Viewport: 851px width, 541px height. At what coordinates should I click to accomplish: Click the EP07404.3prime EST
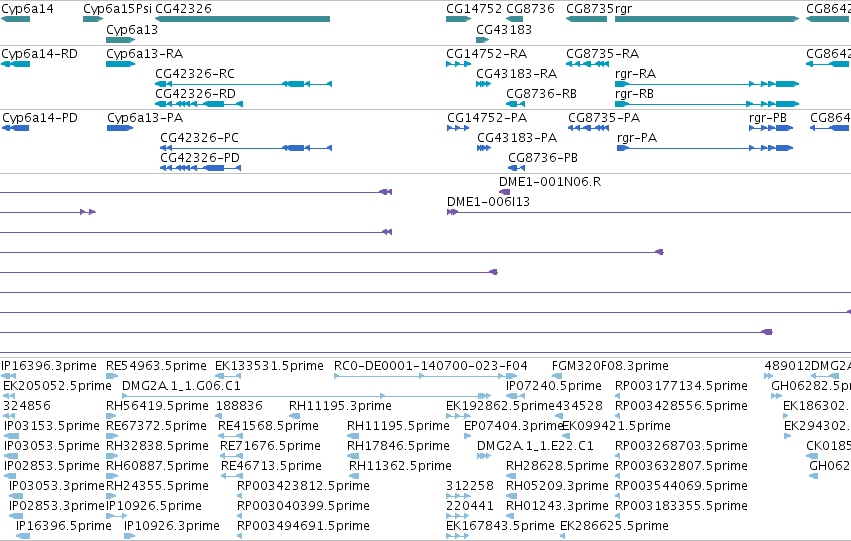(467, 436)
